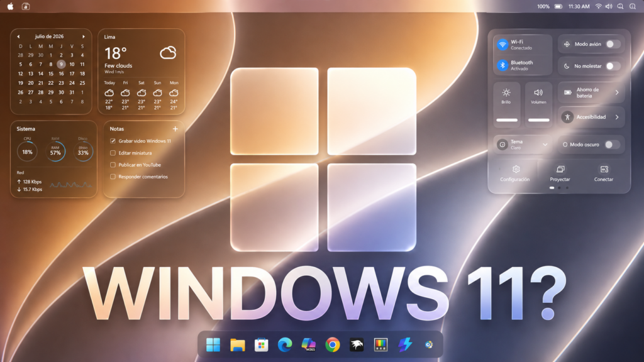Viewport: 644px width, 362px height.
Task: Expand the Tema Claro dropdown
Action: [545, 145]
